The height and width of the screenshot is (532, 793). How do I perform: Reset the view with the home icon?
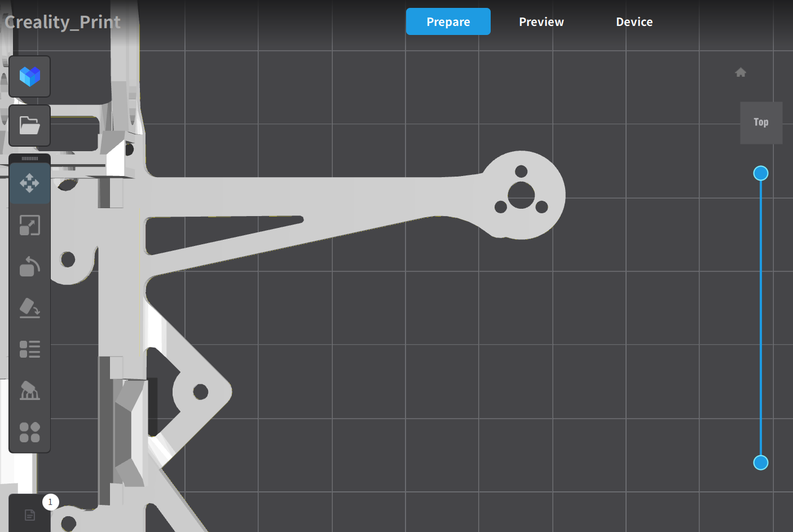click(x=741, y=72)
